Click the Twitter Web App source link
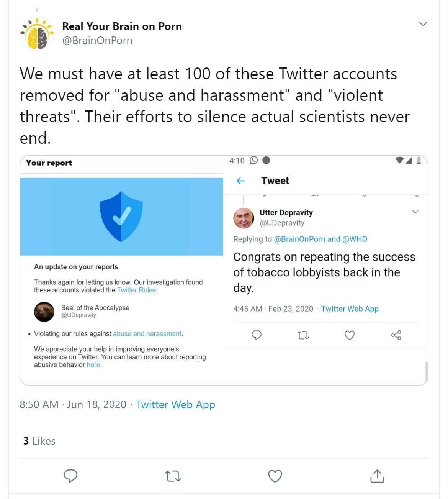The image size is (448, 499). 175,404
